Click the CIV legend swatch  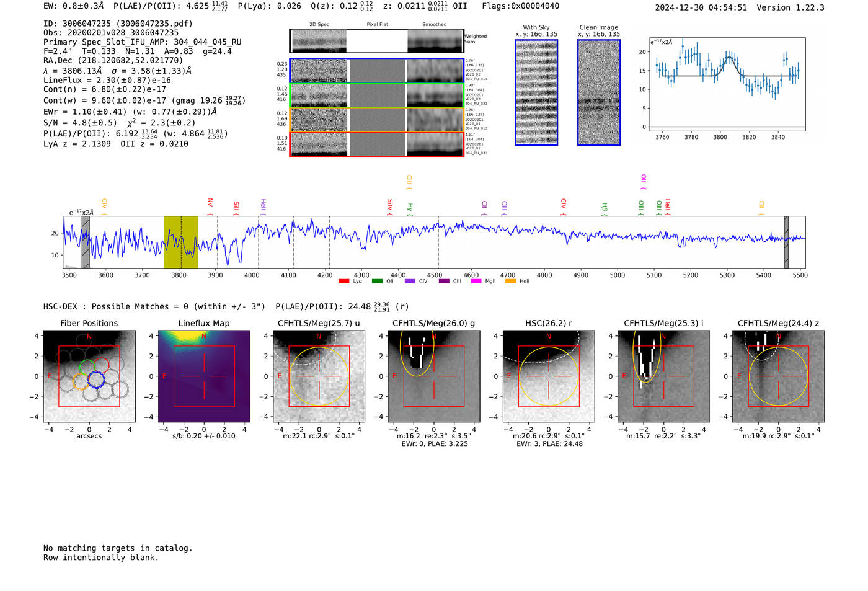pyautogui.click(x=410, y=282)
